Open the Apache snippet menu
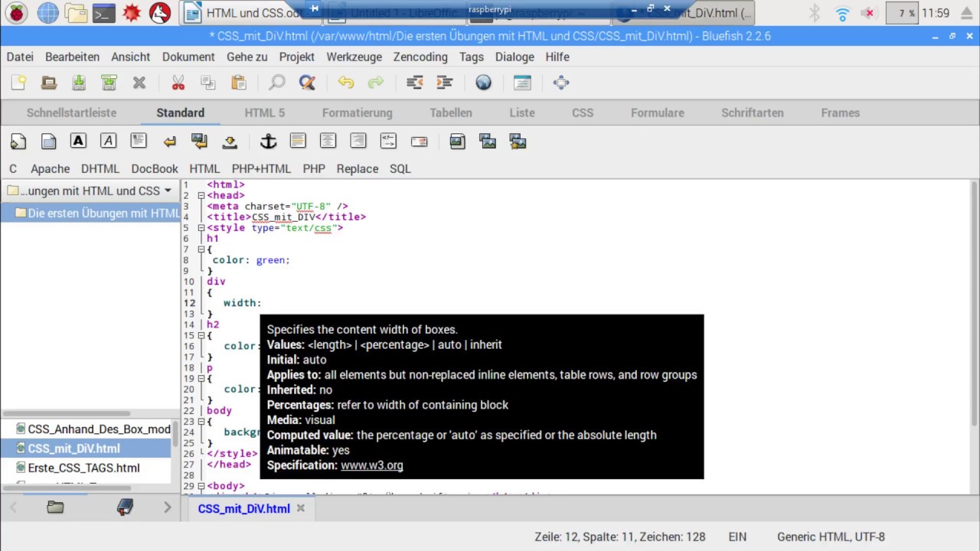 coord(51,168)
